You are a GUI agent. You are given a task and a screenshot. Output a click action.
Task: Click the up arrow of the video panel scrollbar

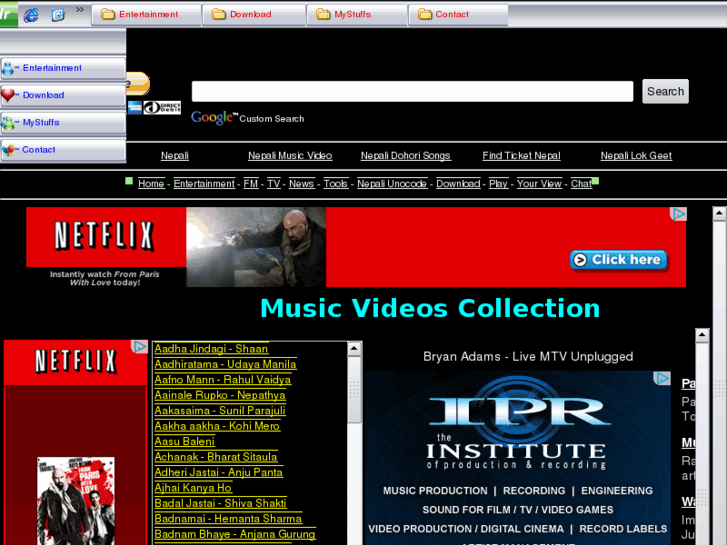(x=702, y=335)
